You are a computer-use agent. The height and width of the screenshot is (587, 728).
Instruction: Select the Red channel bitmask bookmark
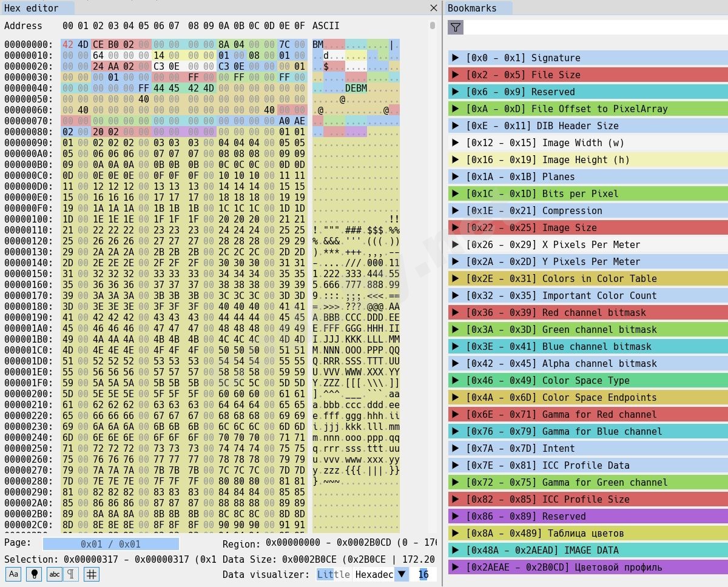(588, 312)
